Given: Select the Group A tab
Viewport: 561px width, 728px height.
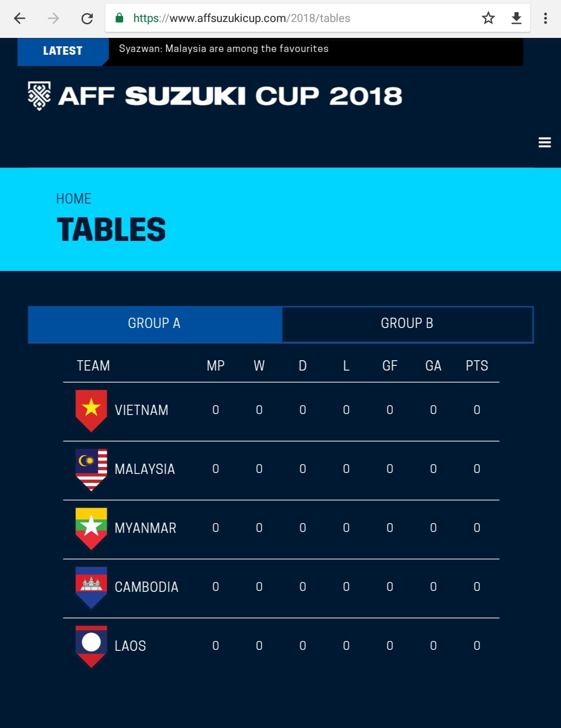Looking at the screenshot, I should tap(155, 324).
